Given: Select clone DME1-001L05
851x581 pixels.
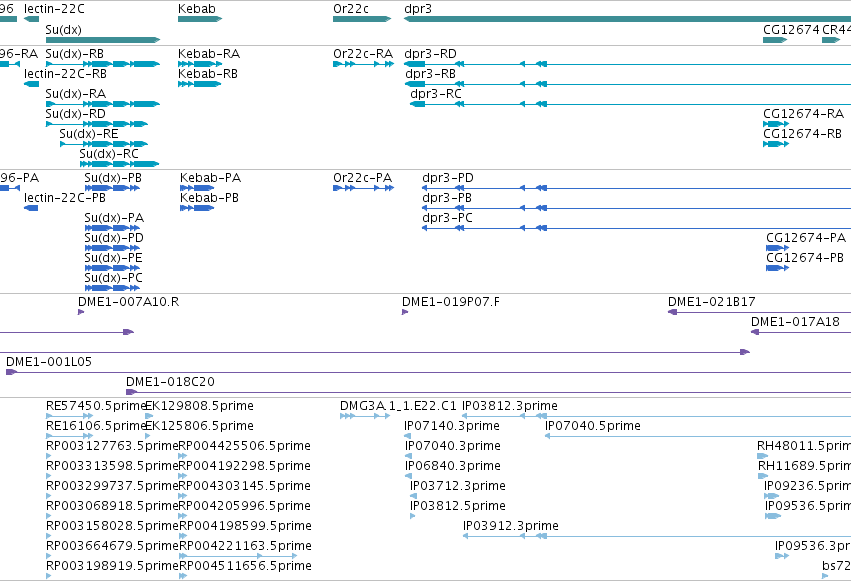Looking at the screenshot, I should (428, 372).
